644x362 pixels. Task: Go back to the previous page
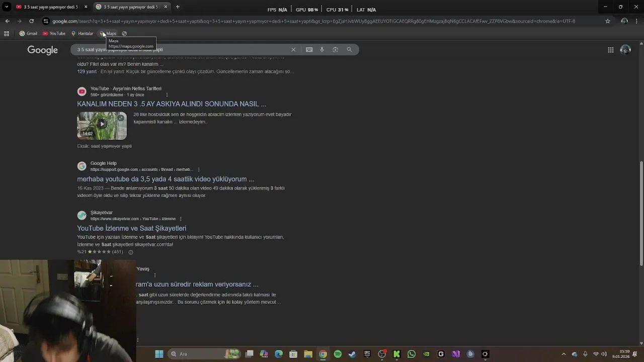click(7, 21)
